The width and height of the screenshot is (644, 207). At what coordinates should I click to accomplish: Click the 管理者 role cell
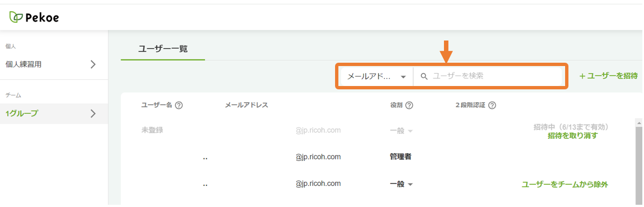click(x=401, y=156)
